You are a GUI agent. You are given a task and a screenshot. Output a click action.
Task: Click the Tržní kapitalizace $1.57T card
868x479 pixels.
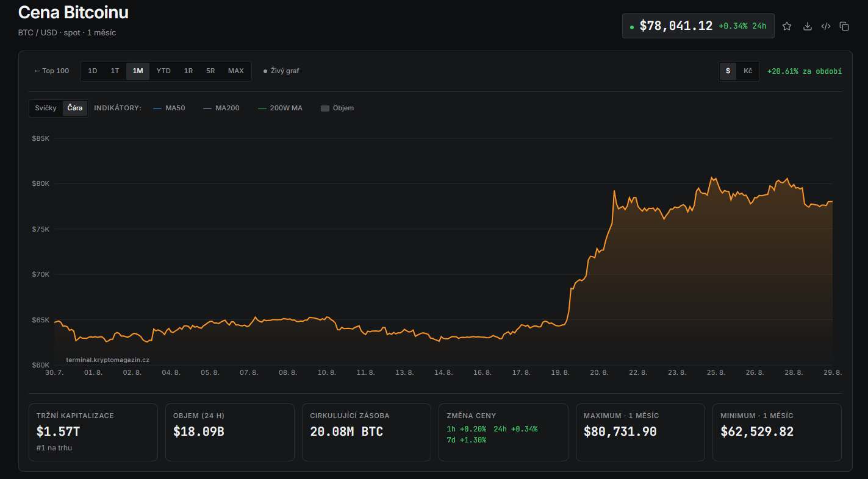(x=93, y=432)
